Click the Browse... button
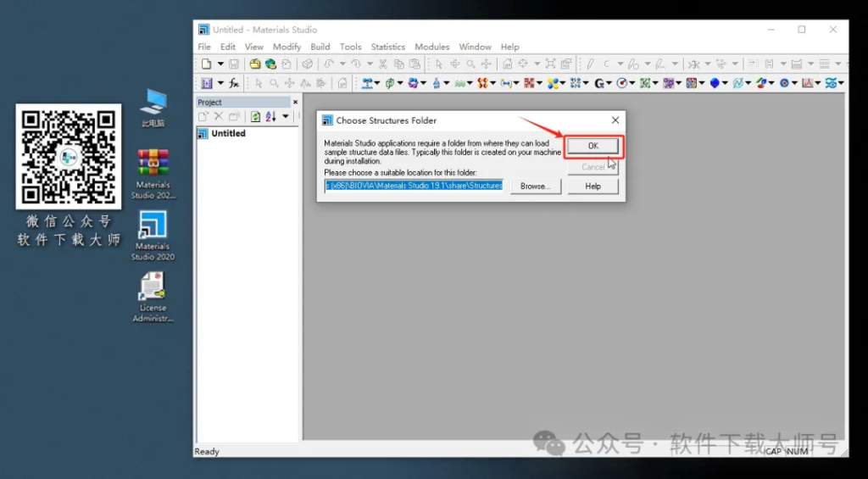Image resolution: width=868 pixels, height=479 pixels. [534, 187]
